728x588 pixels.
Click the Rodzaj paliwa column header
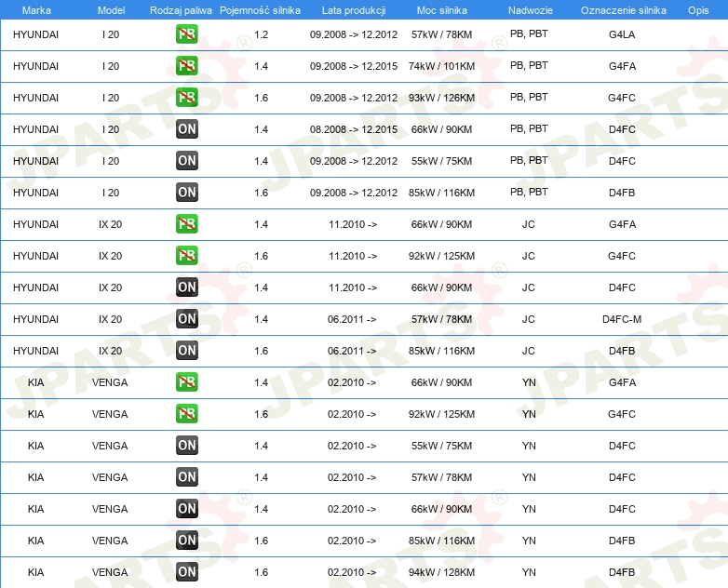[x=181, y=10]
